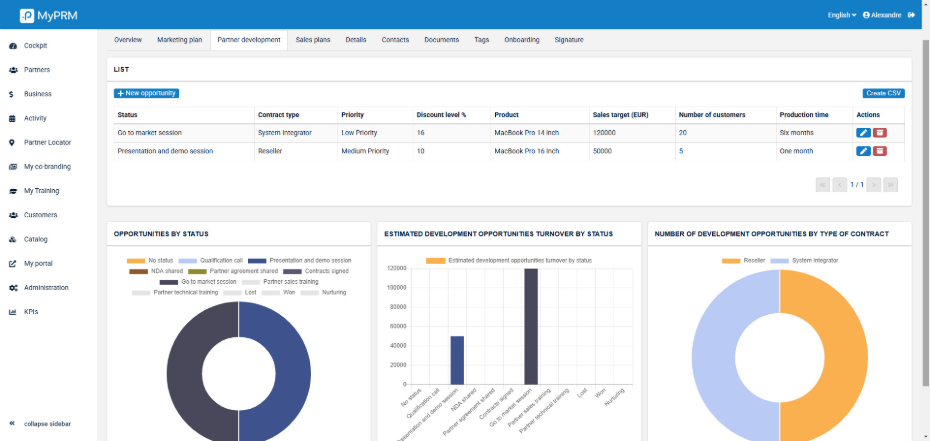Click the Partner Locator pin icon
This screenshot has height=441, width=930.
coord(11,142)
